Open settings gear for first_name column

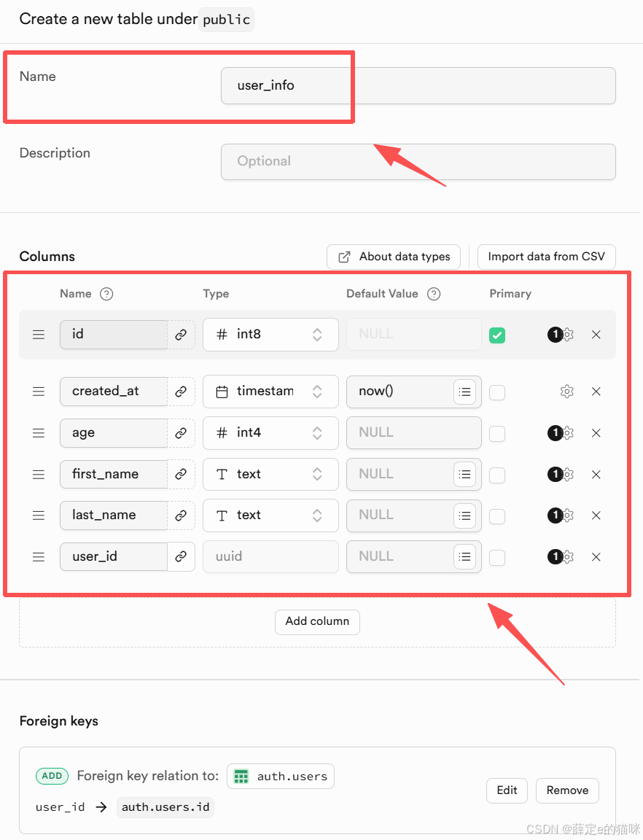[568, 475]
